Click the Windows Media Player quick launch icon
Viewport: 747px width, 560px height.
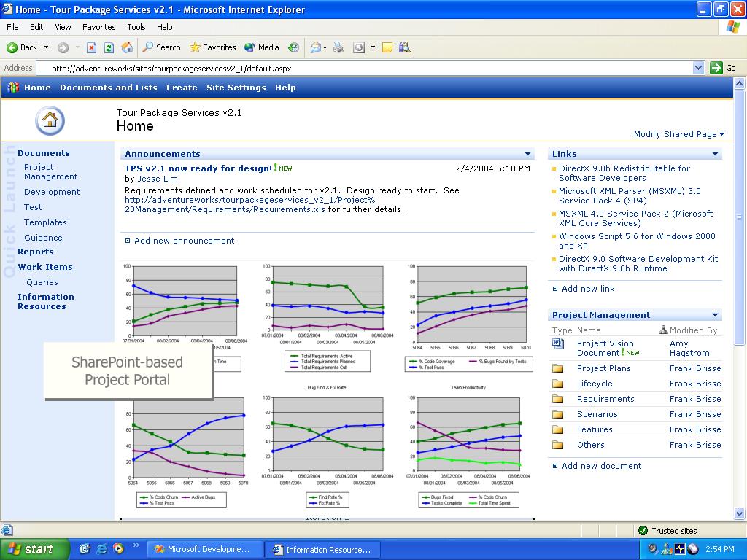pyautogui.click(x=118, y=548)
